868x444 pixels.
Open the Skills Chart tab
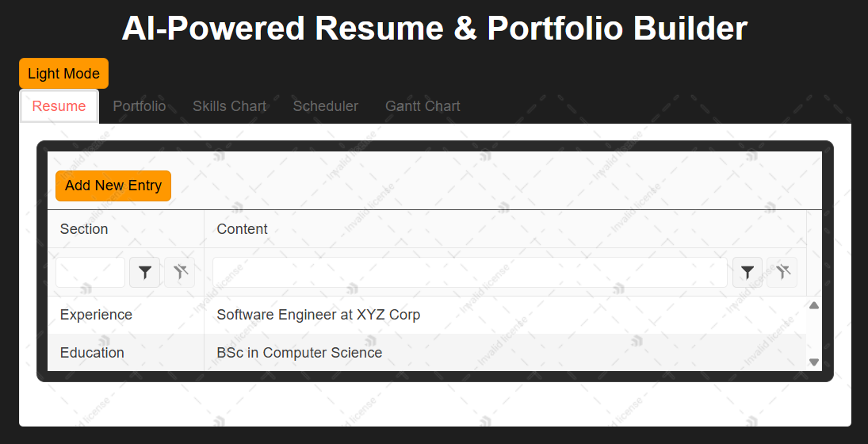click(x=229, y=106)
